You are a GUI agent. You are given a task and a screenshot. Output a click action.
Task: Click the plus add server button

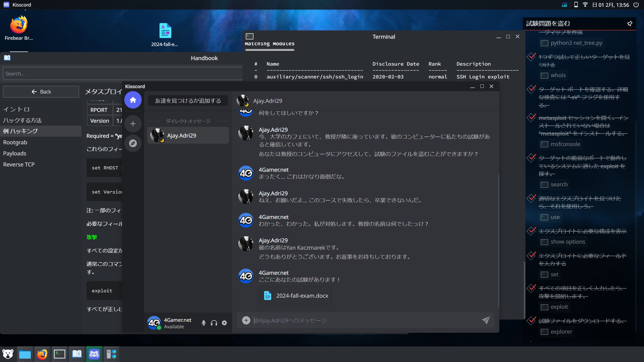click(133, 124)
